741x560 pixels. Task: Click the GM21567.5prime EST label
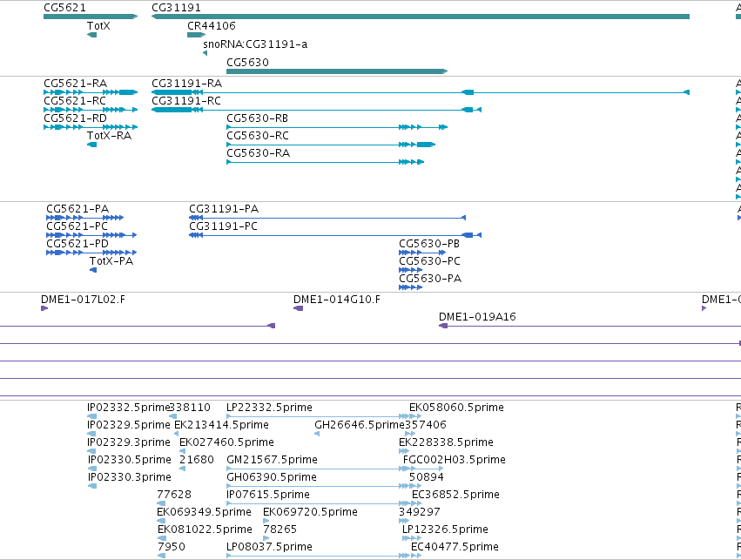[x=272, y=461]
